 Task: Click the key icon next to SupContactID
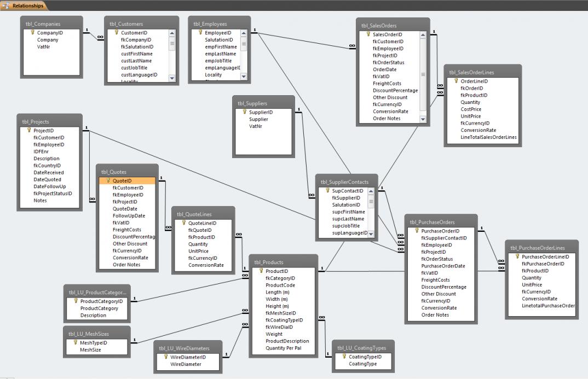[x=327, y=191]
